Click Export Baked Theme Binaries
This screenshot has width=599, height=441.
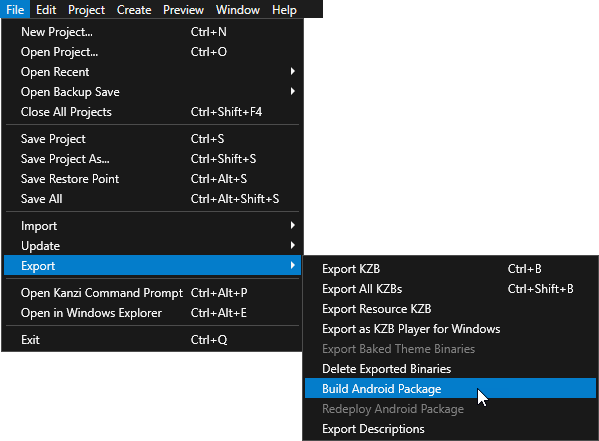coord(450,349)
